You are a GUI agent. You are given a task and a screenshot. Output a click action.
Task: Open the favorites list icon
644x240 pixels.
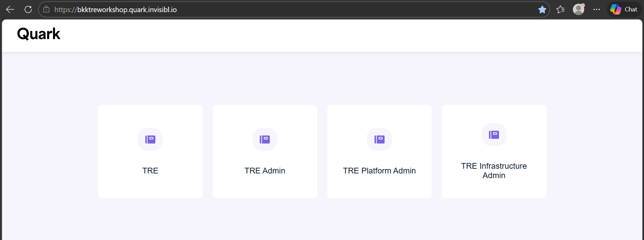(560, 9)
